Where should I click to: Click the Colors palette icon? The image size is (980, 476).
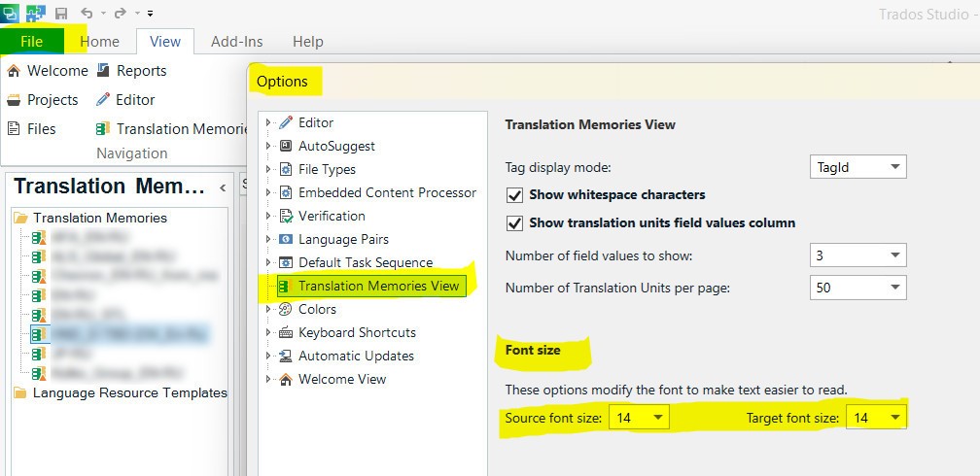[286, 309]
